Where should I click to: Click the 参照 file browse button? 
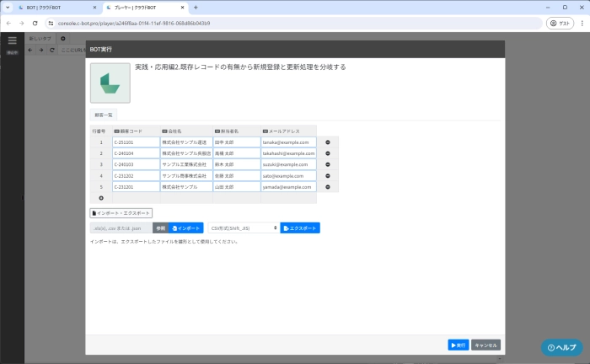click(x=159, y=227)
